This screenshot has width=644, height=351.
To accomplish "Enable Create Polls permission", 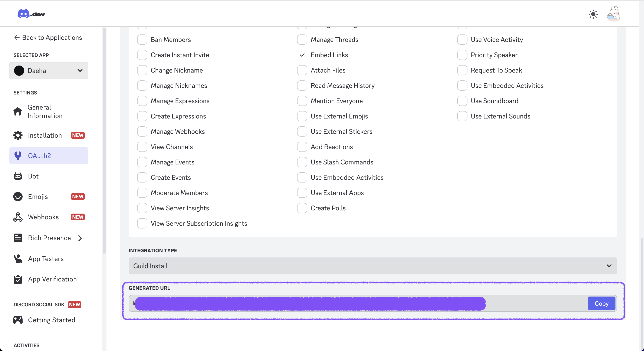I will tap(302, 208).
